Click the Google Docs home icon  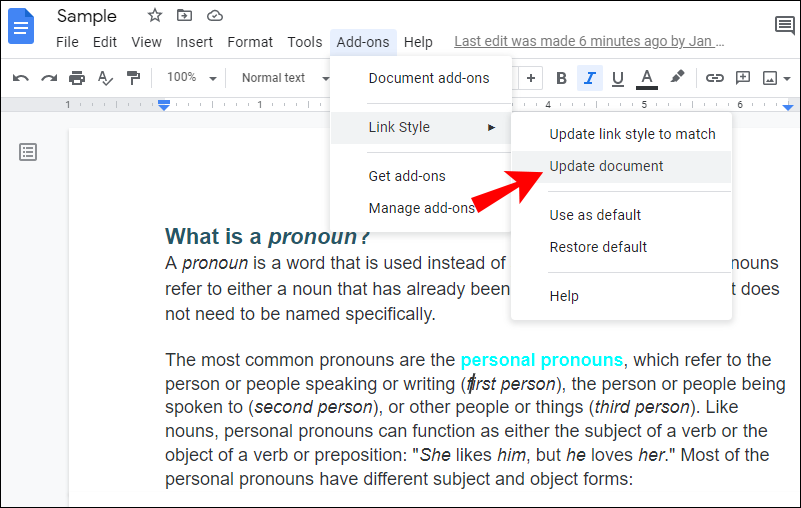(20, 26)
